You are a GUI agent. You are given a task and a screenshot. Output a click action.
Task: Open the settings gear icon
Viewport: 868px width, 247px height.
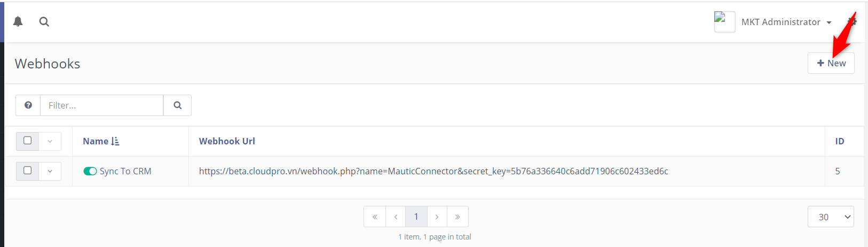pos(852,21)
